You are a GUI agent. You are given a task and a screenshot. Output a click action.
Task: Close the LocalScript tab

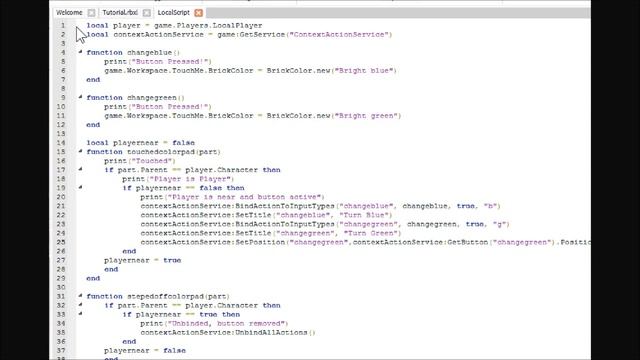pos(198,13)
